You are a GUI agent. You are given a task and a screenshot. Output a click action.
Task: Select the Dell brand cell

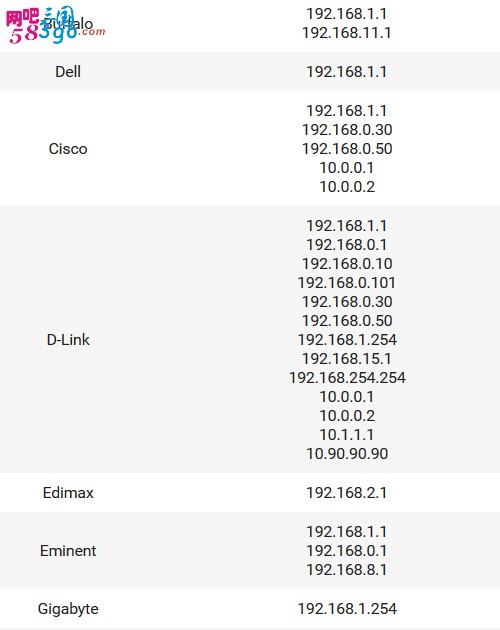pyautogui.click(x=68, y=72)
